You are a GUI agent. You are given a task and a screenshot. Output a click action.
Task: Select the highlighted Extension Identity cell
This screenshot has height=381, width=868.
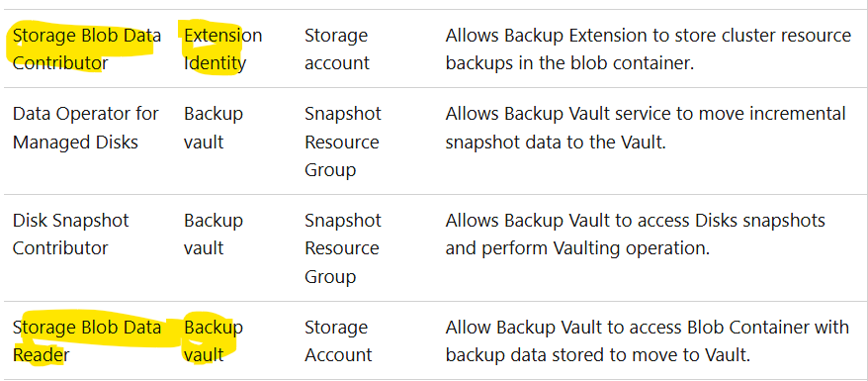223,49
